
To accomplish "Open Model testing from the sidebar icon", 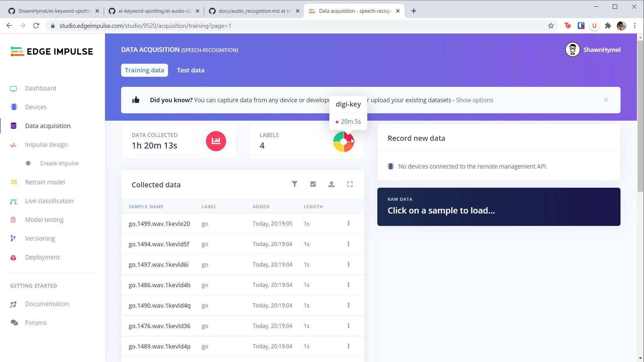I will click(x=13, y=220).
